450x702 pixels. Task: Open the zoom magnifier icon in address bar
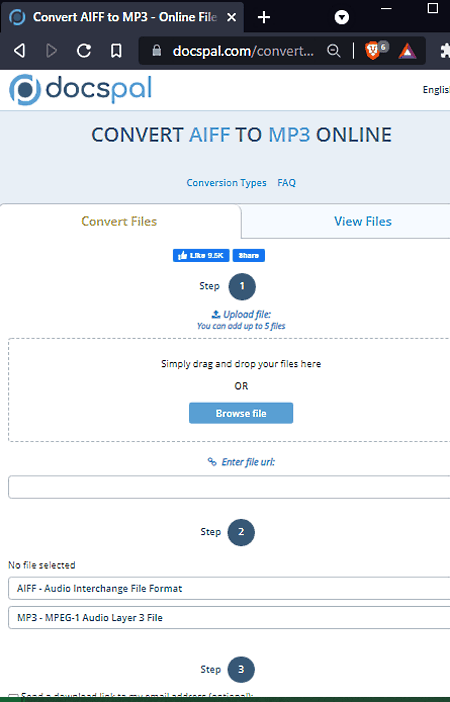[x=334, y=51]
